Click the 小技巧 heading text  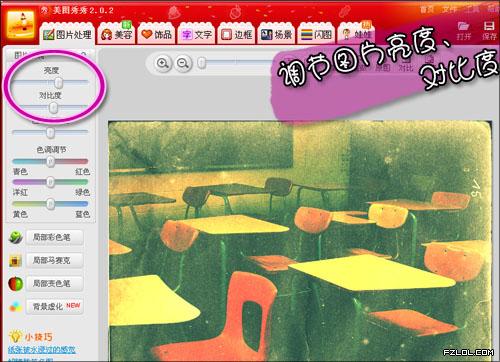click(x=39, y=337)
